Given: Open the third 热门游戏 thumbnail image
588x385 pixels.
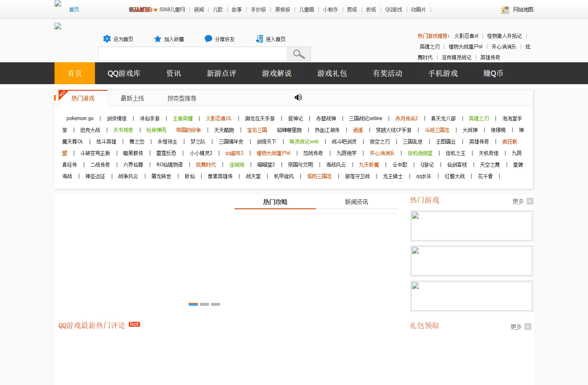Looking at the screenshot, I should click(472, 296).
